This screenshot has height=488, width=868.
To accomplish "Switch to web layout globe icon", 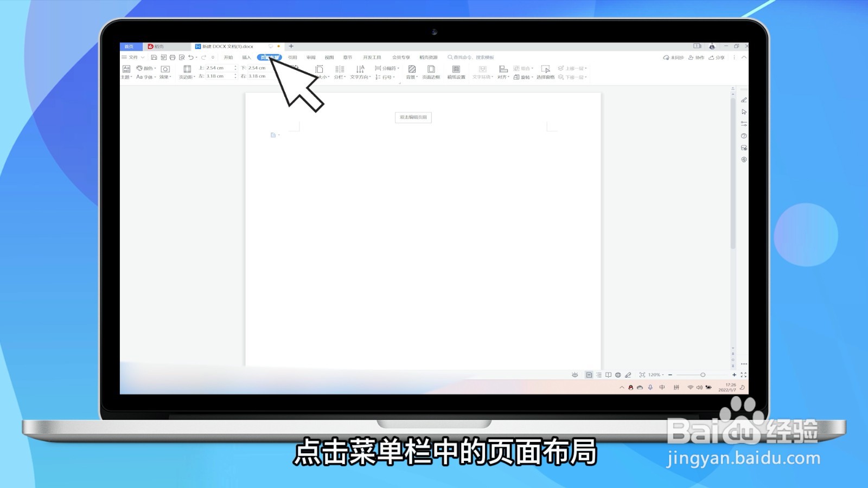I will coord(618,375).
